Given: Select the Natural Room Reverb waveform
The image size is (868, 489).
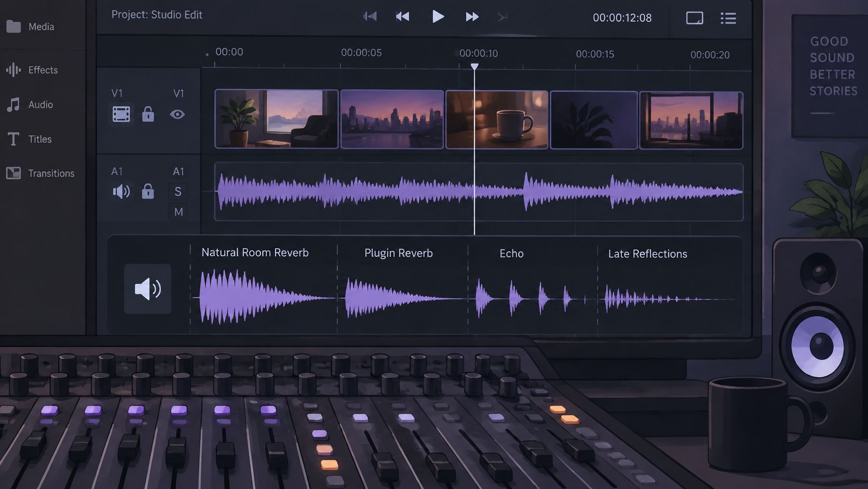Looking at the screenshot, I should (264, 297).
